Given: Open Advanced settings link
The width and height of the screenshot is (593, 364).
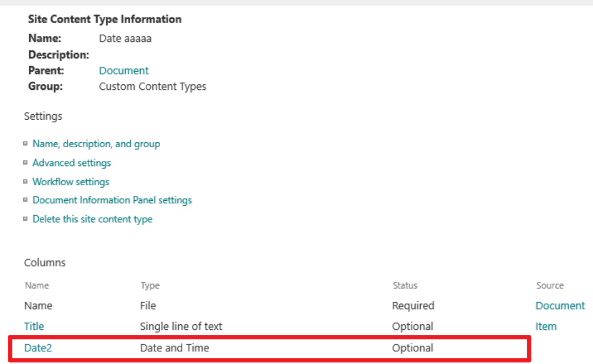Looking at the screenshot, I should [71, 163].
